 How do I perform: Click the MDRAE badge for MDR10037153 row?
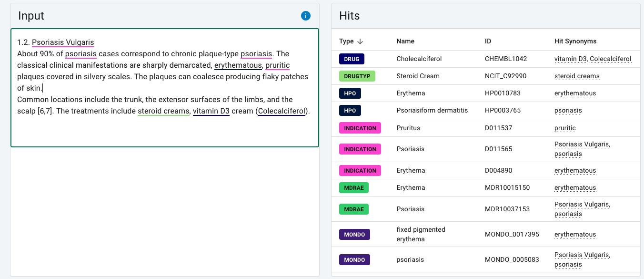pyautogui.click(x=353, y=209)
